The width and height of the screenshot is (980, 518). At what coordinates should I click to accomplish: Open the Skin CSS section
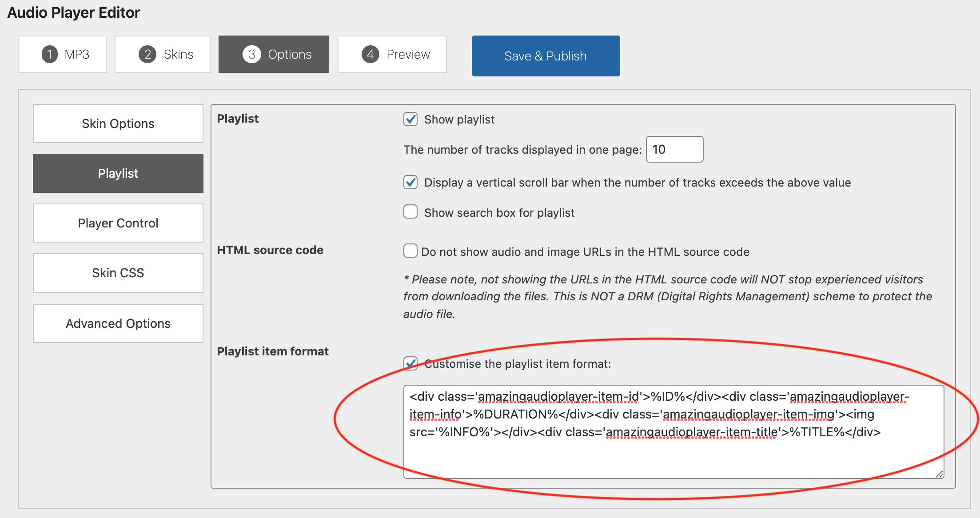(x=118, y=273)
